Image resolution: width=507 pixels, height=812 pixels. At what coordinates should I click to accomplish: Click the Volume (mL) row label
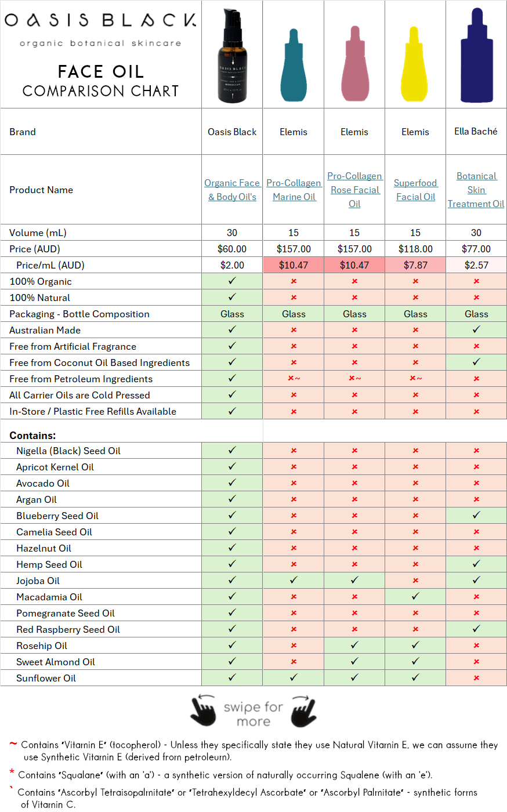click(38, 233)
